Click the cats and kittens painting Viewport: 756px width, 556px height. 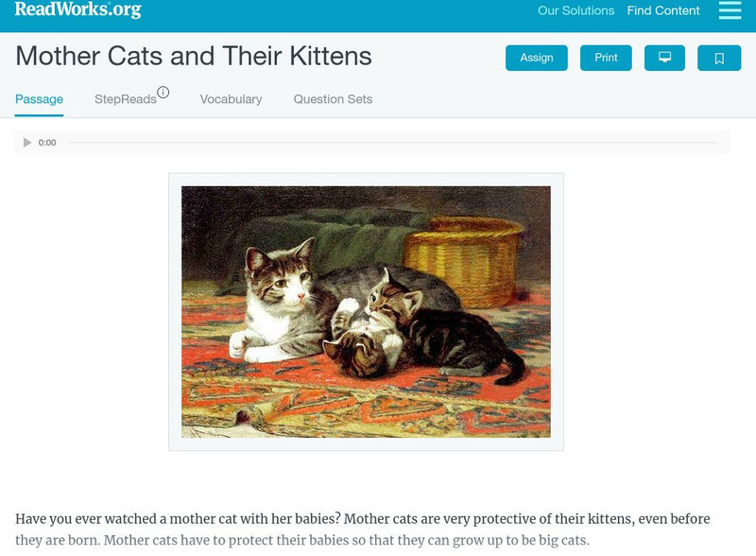(x=366, y=311)
